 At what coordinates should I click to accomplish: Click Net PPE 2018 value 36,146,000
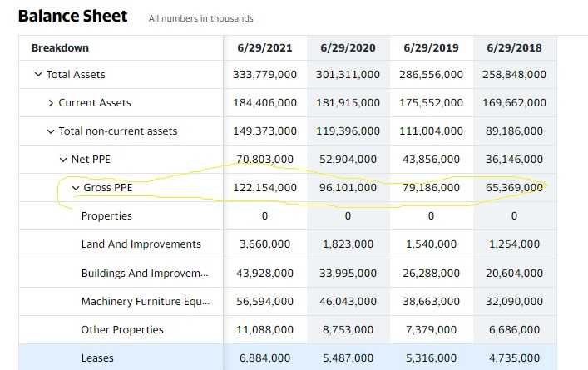click(x=514, y=160)
